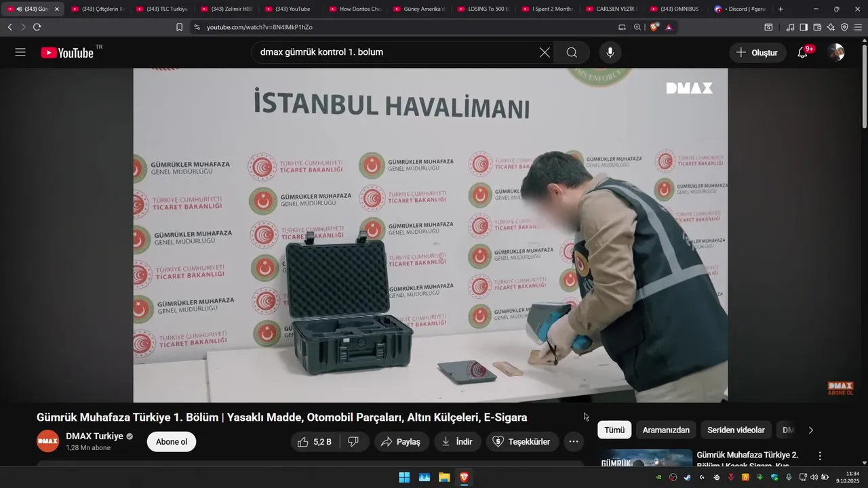Switch to Zelimir HBK tab
Image resolution: width=868 pixels, height=488 pixels.
(226, 9)
